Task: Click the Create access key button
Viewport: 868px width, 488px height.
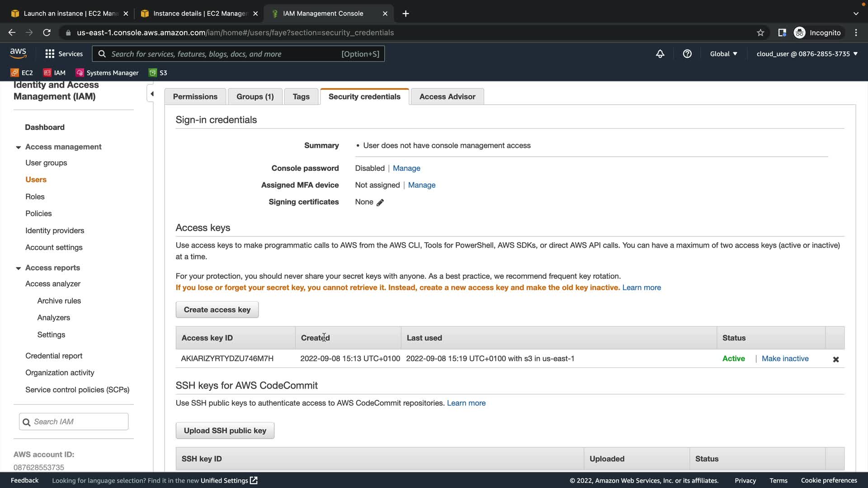Action: 217,310
